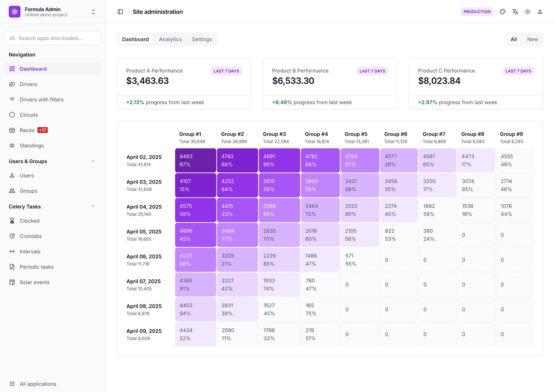Open the Users link
The width and height of the screenshot is (555, 392).
pos(53,176)
